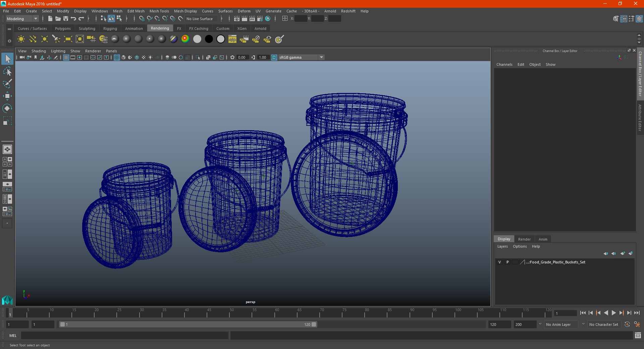Open the shelf tab menu button
This screenshot has height=349, width=644.
pyautogui.click(x=9, y=29)
